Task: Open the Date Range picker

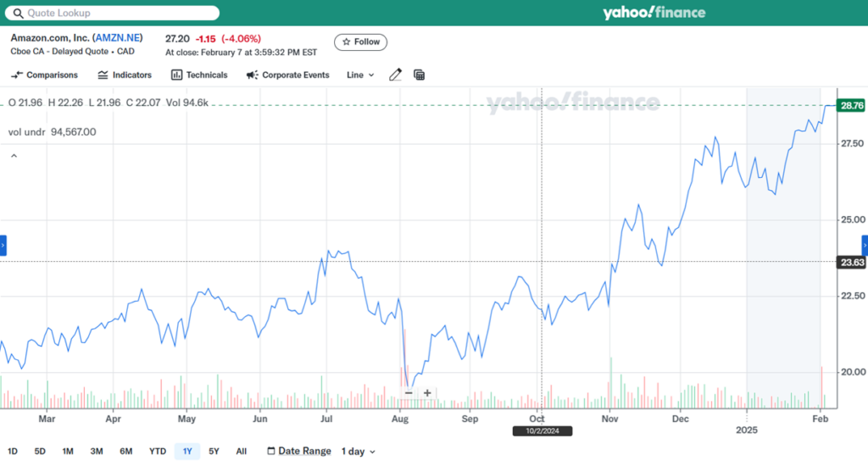Action: click(x=298, y=452)
